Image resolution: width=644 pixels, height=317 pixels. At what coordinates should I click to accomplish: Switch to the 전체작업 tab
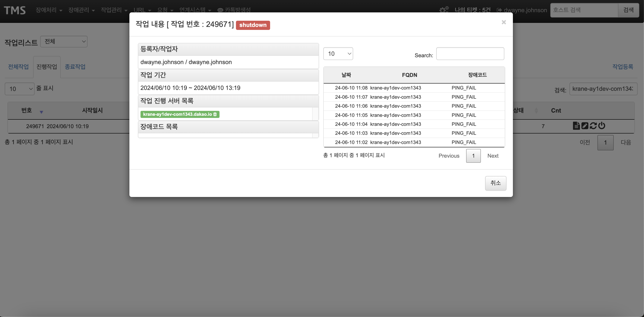(18, 67)
